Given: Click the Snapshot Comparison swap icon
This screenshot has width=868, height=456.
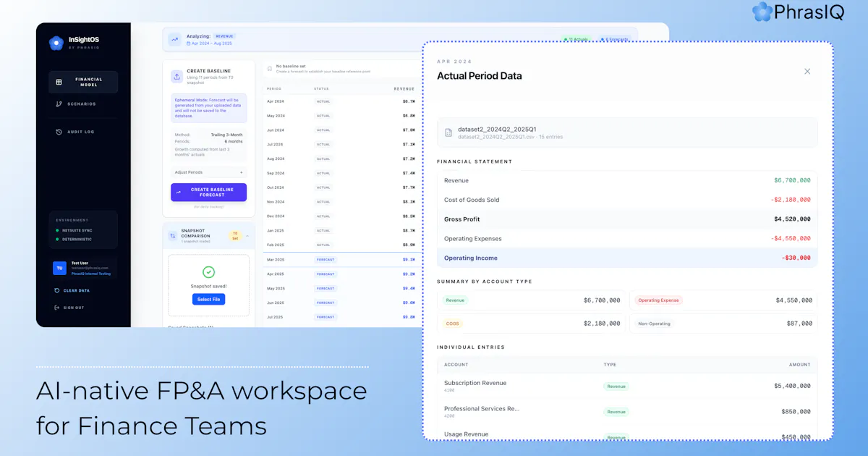Looking at the screenshot, I should click(173, 236).
